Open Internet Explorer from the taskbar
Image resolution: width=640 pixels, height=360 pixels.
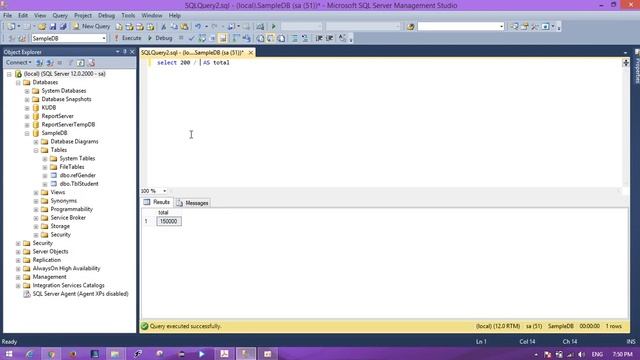pyautogui.click(x=30, y=354)
